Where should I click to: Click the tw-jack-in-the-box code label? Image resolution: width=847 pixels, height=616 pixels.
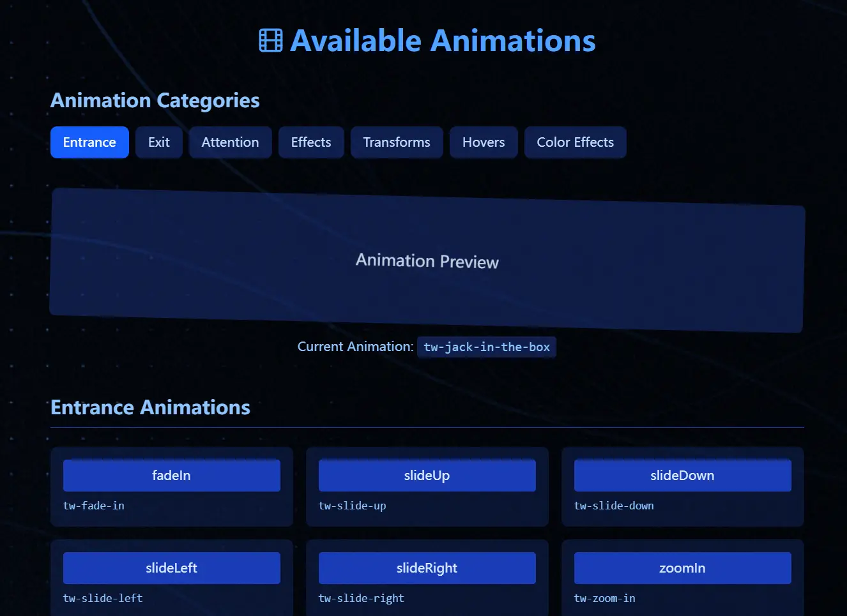coord(487,347)
